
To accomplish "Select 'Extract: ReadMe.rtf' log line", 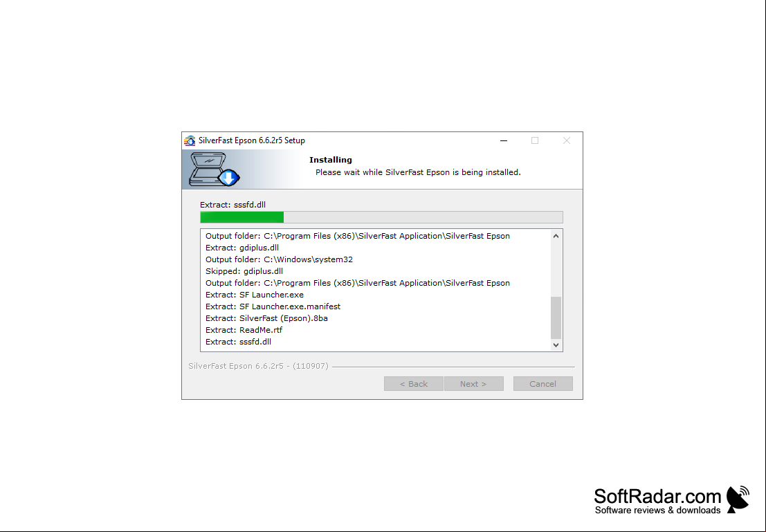I will point(244,330).
